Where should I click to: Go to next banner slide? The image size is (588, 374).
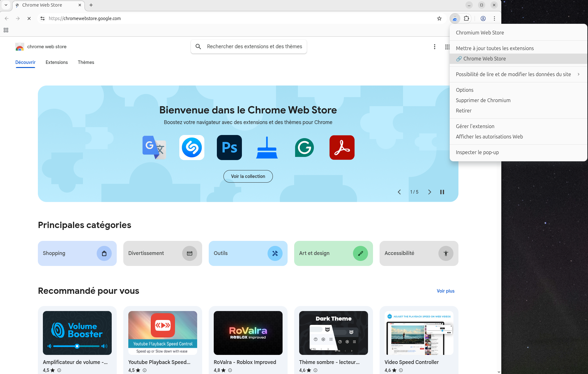[429, 192]
